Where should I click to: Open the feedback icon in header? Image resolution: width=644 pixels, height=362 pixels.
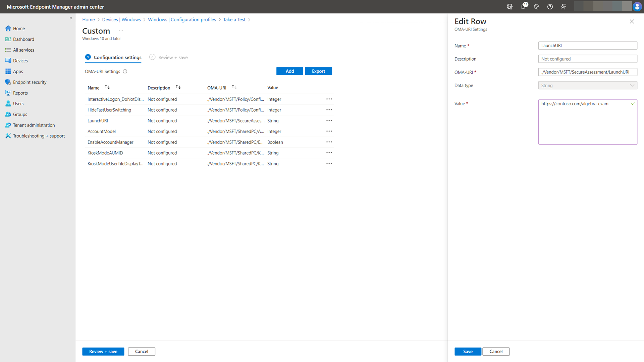[563, 7]
